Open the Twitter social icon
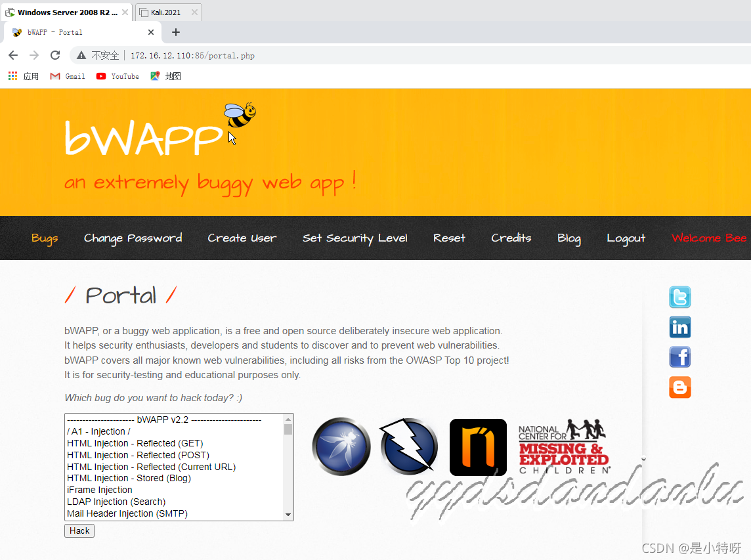This screenshot has width=751, height=560. (x=679, y=297)
